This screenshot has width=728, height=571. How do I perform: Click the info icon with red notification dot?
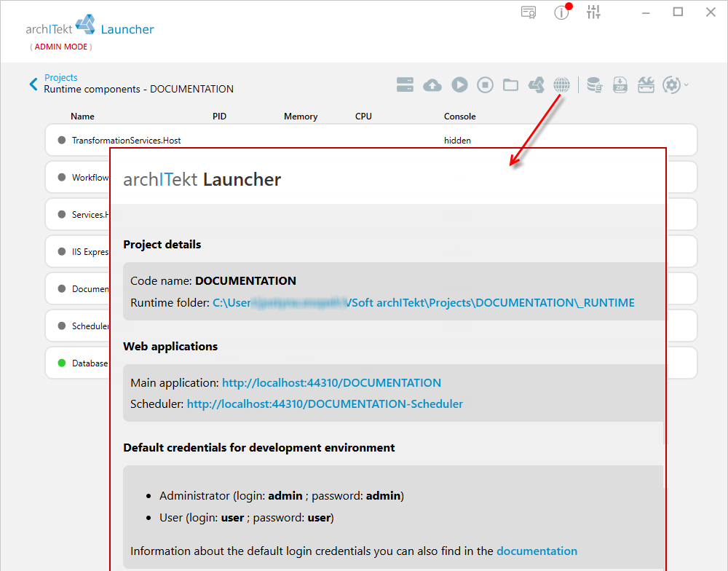tap(562, 12)
